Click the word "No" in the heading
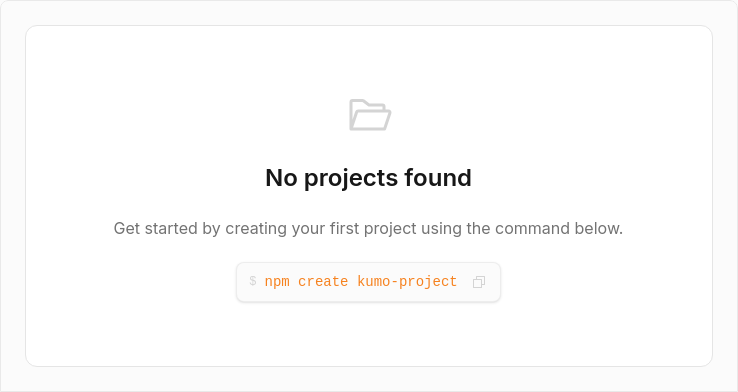The width and height of the screenshot is (738, 392). (281, 178)
